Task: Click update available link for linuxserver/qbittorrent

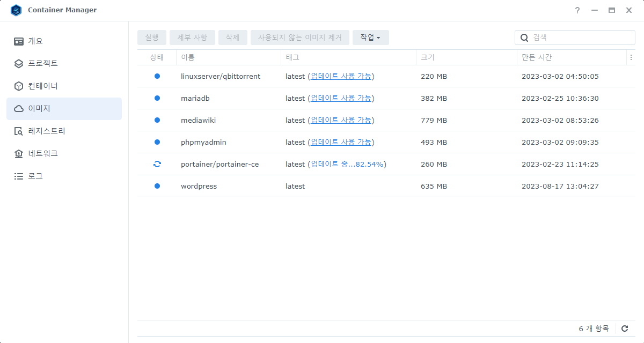Action: (x=341, y=76)
